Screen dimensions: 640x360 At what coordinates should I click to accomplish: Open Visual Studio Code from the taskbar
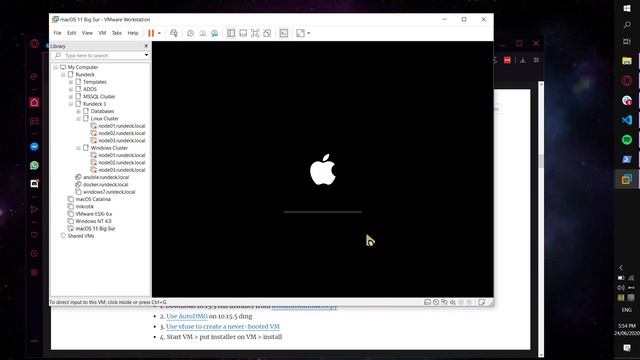coord(627,120)
